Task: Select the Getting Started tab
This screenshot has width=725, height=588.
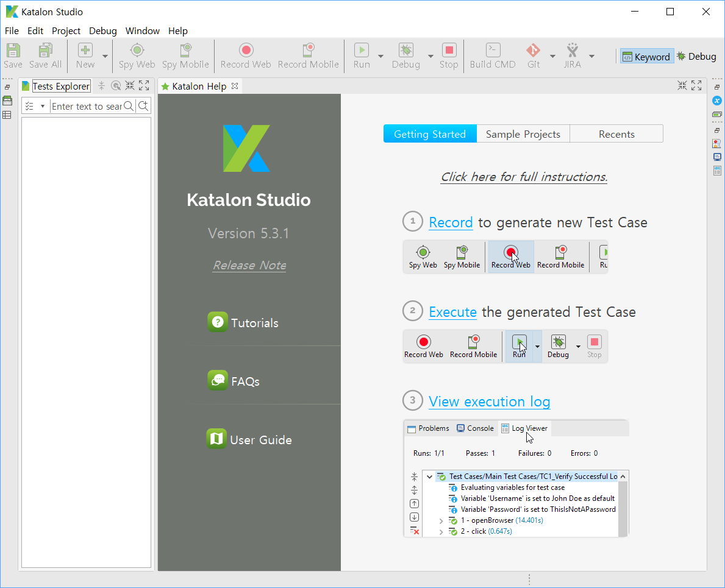Action: (x=430, y=134)
